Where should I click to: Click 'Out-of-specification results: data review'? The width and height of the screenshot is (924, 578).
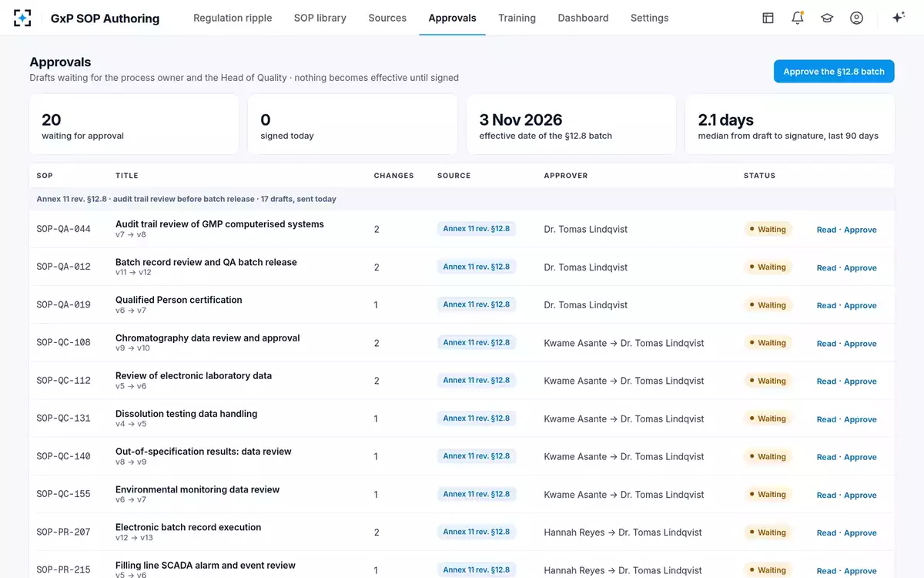click(203, 452)
